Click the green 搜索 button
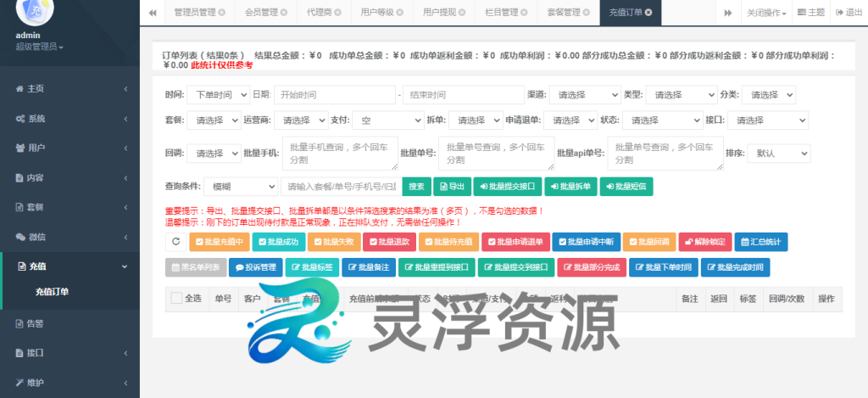 click(x=416, y=187)
